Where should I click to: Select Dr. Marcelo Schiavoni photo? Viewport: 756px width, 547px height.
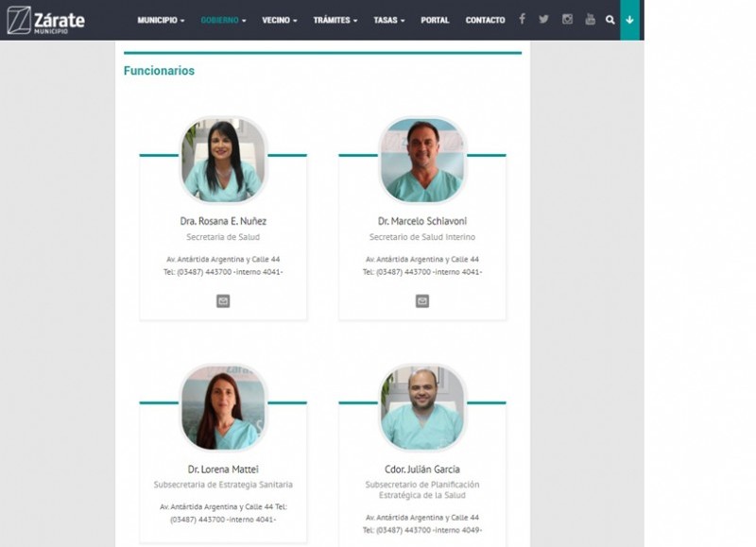click(421, 160)
